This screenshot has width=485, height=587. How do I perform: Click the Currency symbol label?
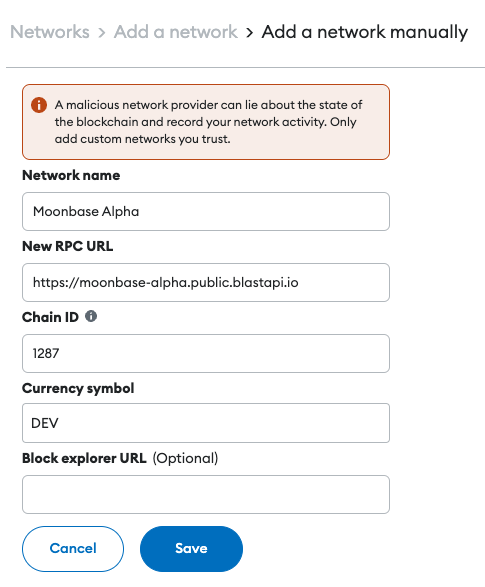point(78,389)
